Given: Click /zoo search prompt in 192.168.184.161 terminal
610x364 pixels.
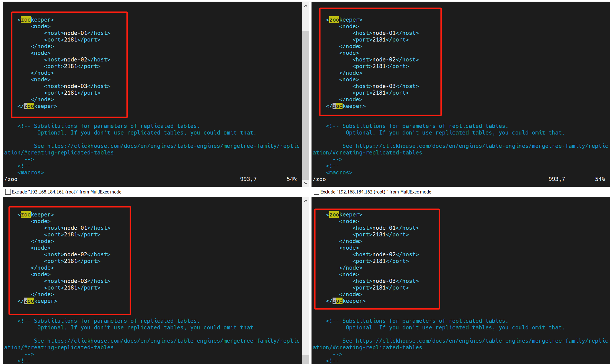Looking at the screenshot, I should [11, 179].
